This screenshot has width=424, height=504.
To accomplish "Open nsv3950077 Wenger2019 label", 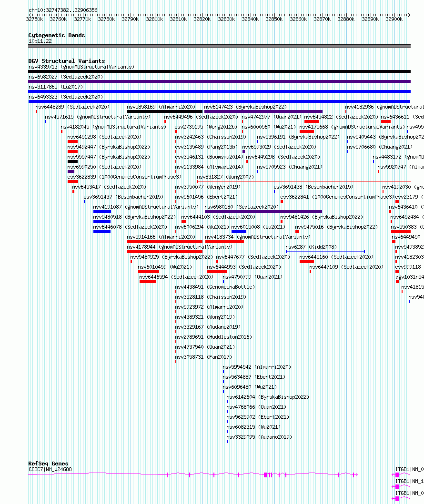I will coord(208,187).
